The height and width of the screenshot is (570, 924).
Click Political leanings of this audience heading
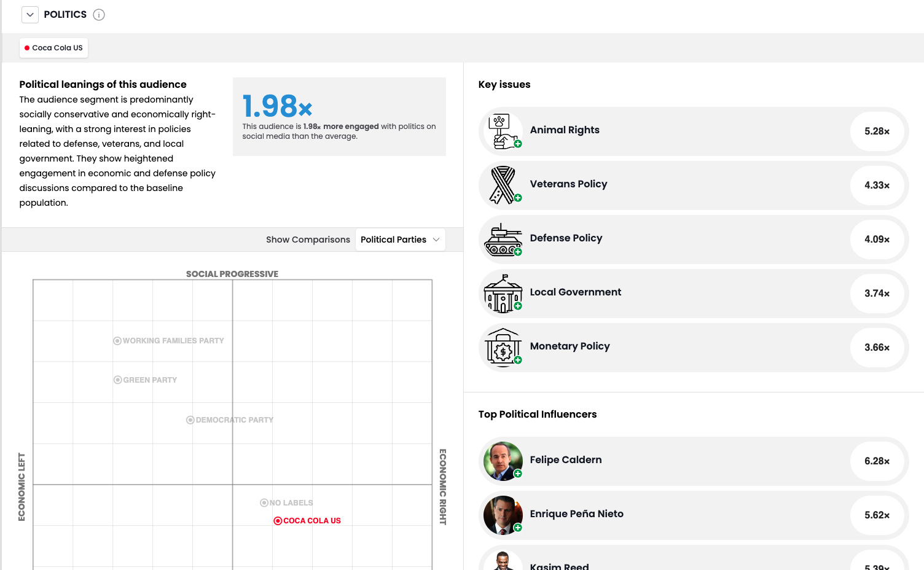pos(103,85)
